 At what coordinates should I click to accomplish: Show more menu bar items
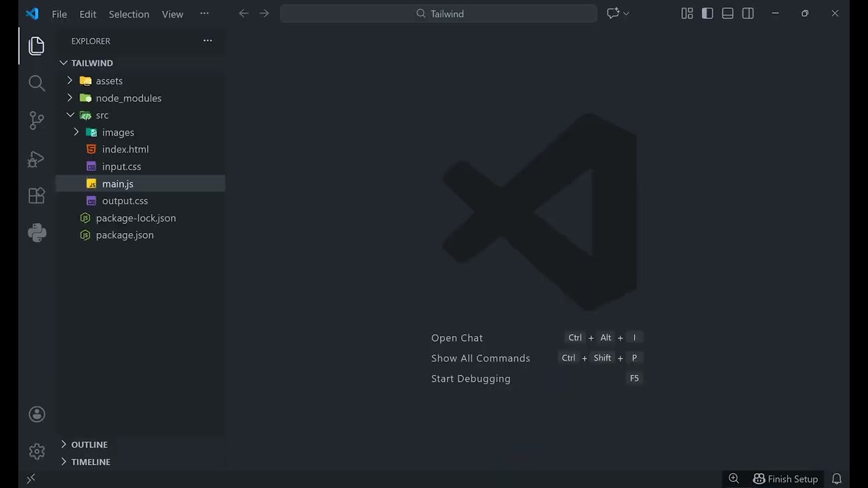205,14
